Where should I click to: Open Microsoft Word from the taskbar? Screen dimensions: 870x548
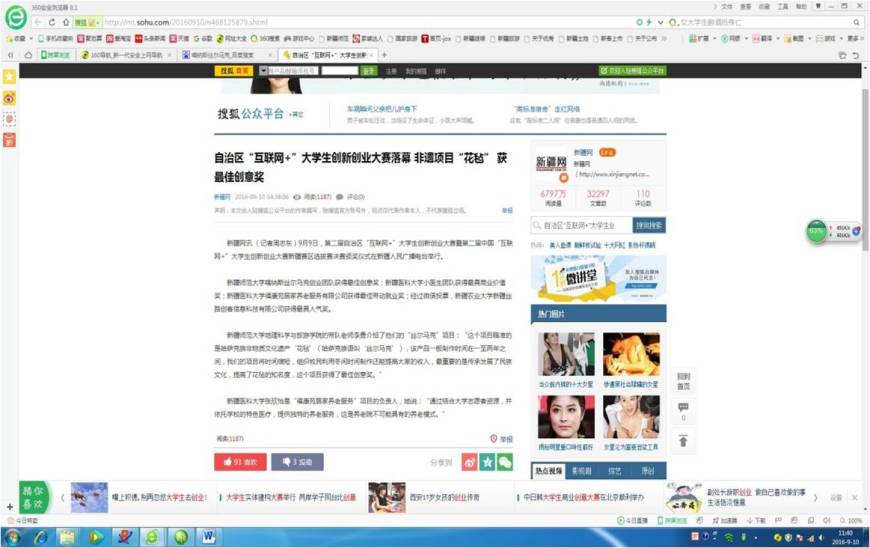coord(209,537)
